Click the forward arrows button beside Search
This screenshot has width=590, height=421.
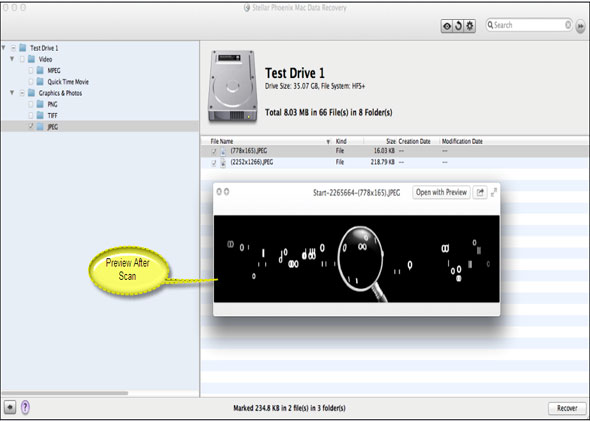point(581,26)
